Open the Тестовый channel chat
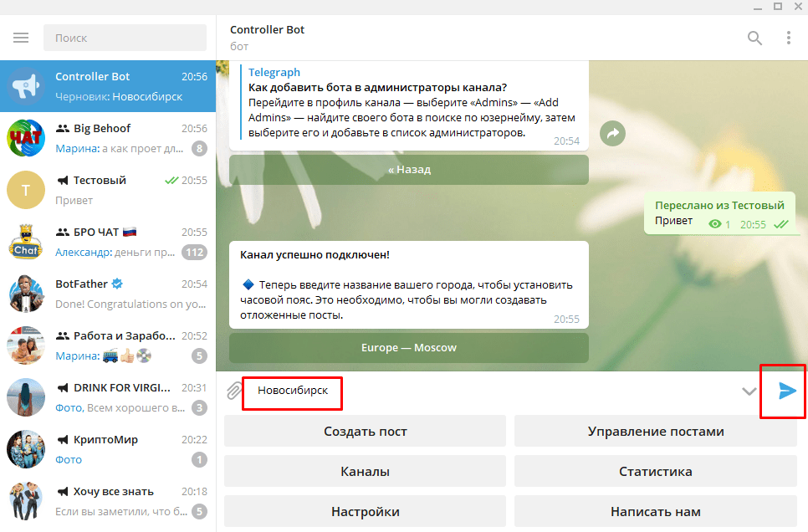 [108, 190]
